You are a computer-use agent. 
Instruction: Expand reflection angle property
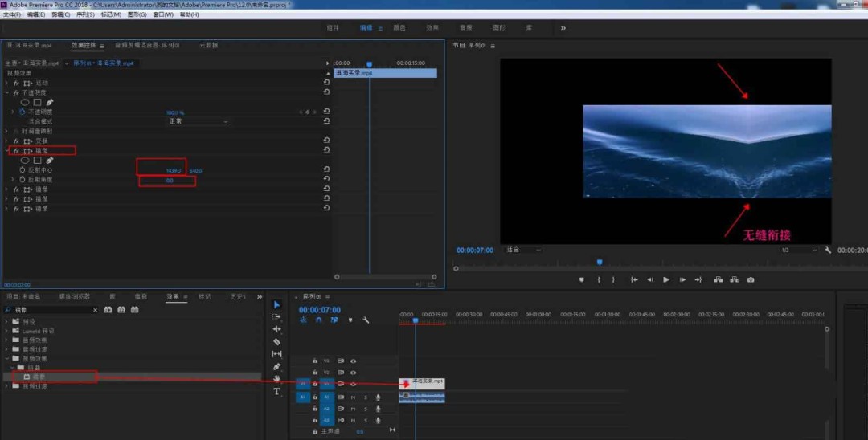pyautogui.click(x=13, y=180)
